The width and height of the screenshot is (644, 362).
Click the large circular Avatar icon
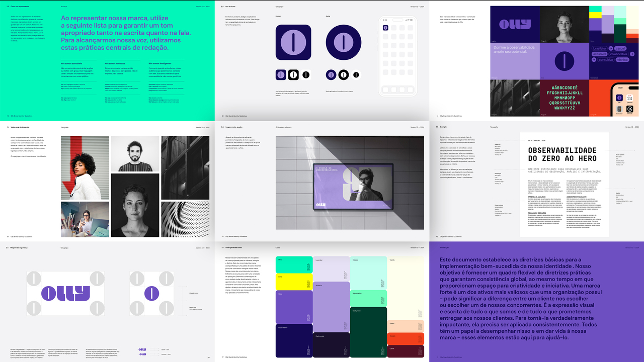tap(343, 43)
